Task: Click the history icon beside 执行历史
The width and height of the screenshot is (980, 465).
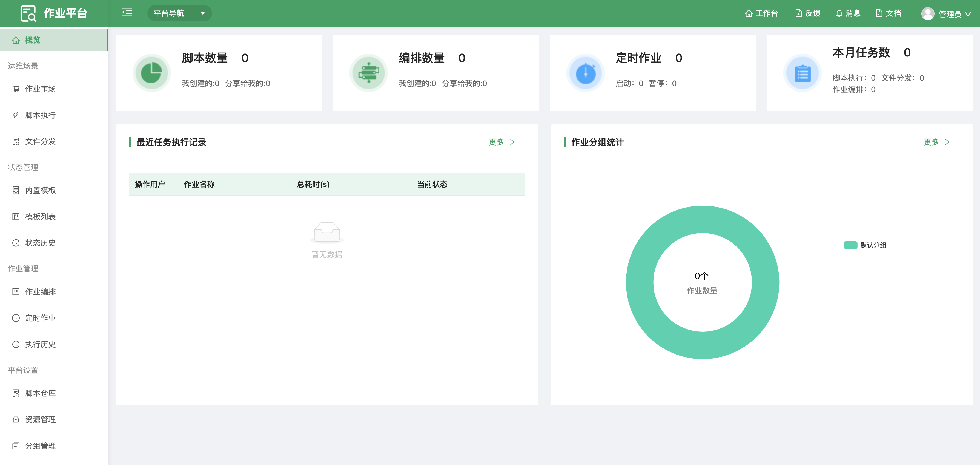Action: [x=16, y=344]
